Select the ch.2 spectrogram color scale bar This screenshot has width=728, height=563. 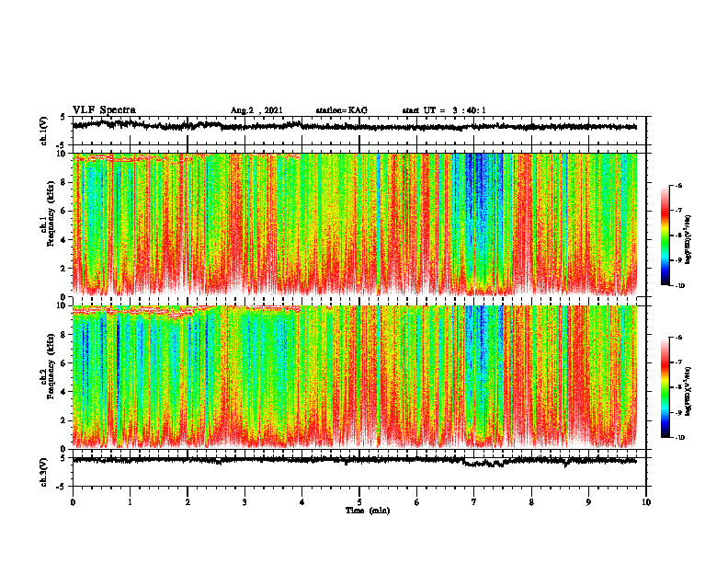point(665,387)
